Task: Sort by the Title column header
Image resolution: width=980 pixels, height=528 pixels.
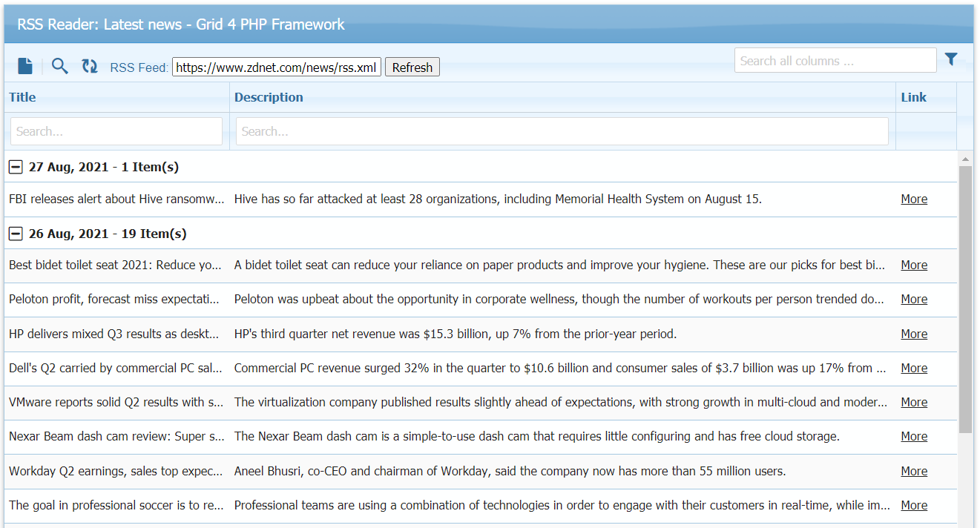Action: pyautogui.click(x=22, y=97)
